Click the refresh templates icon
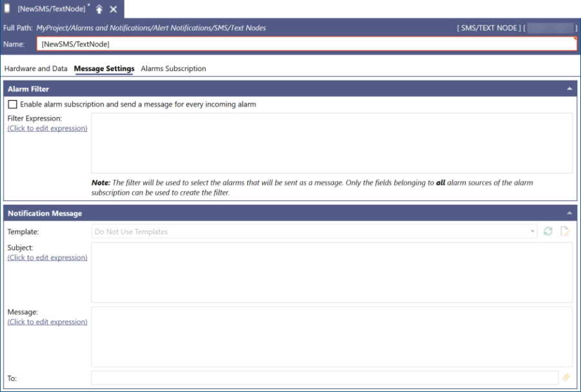This screenshot has height=392, width=581. coord(548,231)
